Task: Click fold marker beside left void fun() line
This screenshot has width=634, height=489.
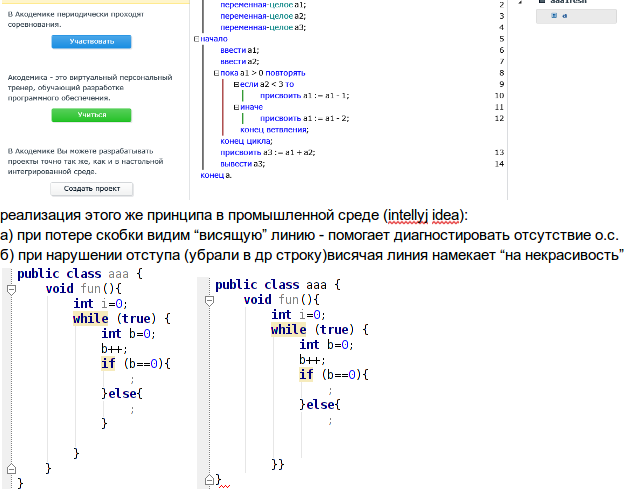Action: click(10, 288)
